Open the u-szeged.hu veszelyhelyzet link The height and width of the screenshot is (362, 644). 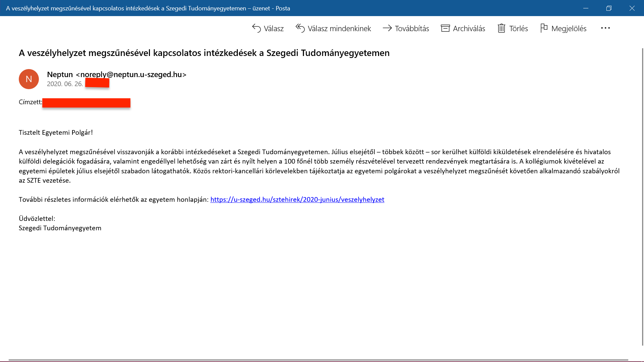297,199
